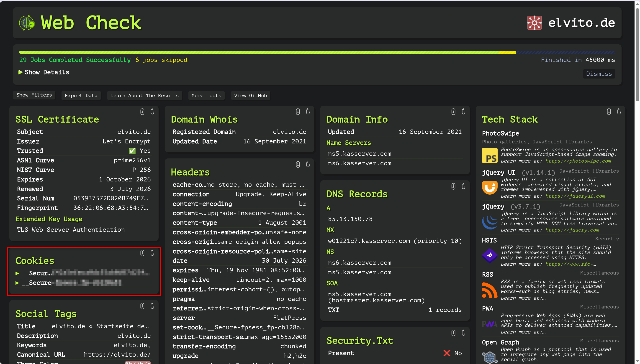Open info for the Tech Stack card

609,112
